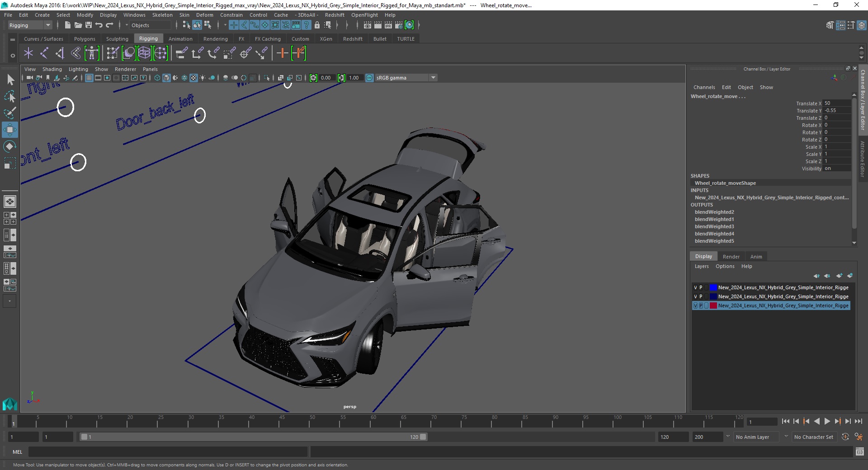868x470 pixels.
Task: Click the Parent constraint shelf icon
Action: click(182, 53)
